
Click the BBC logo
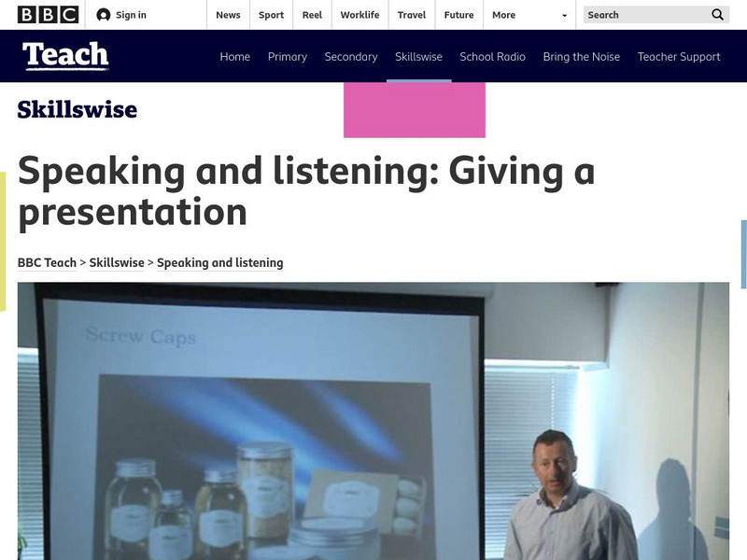click(x=48, y=15)
